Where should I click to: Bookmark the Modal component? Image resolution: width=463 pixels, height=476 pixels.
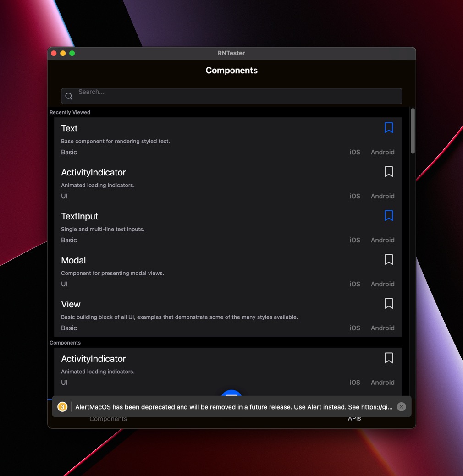point(389,260)
